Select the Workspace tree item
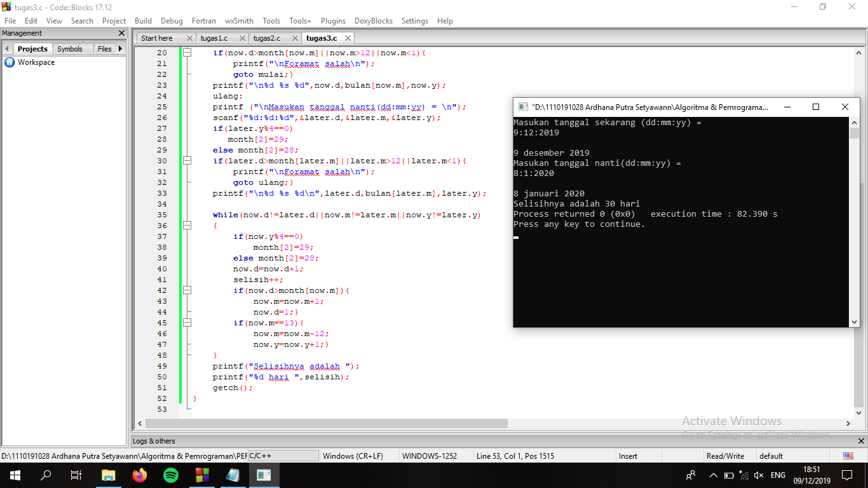 point(36,62)
